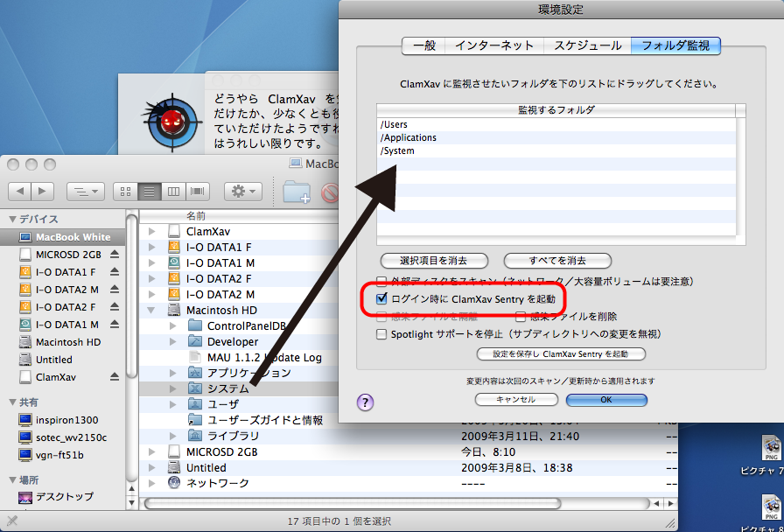
Task: Click the Finder horizontal scrollbar
Action: (x=353, y=503)
